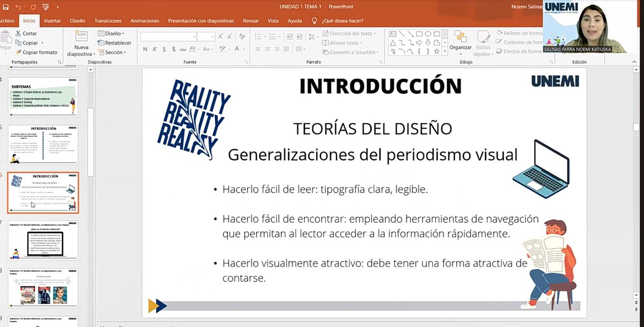Screen dimensions: 644x327
Task: Save the presentation from quick access toolbar
Action: pyautogui.click(x=6, y=7)
